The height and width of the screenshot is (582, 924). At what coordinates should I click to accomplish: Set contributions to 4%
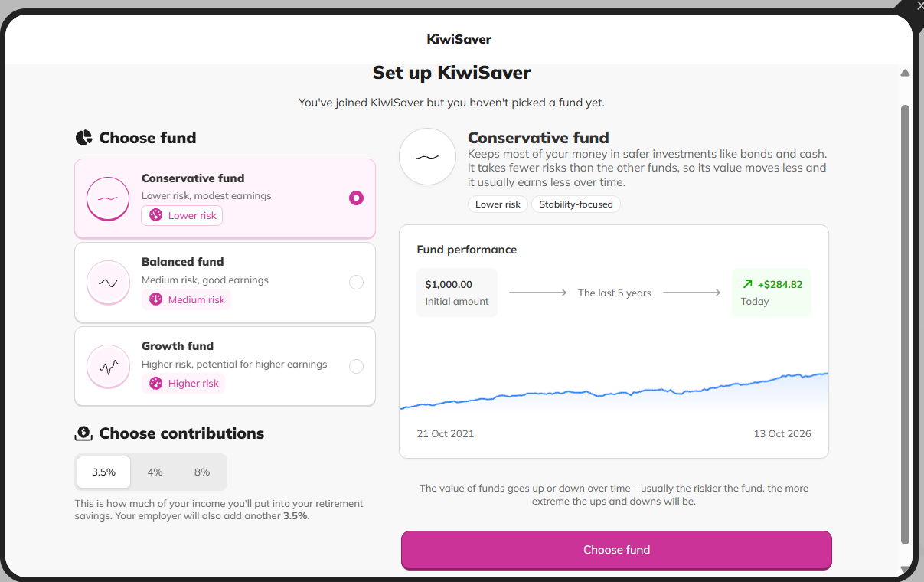(155, 472)
